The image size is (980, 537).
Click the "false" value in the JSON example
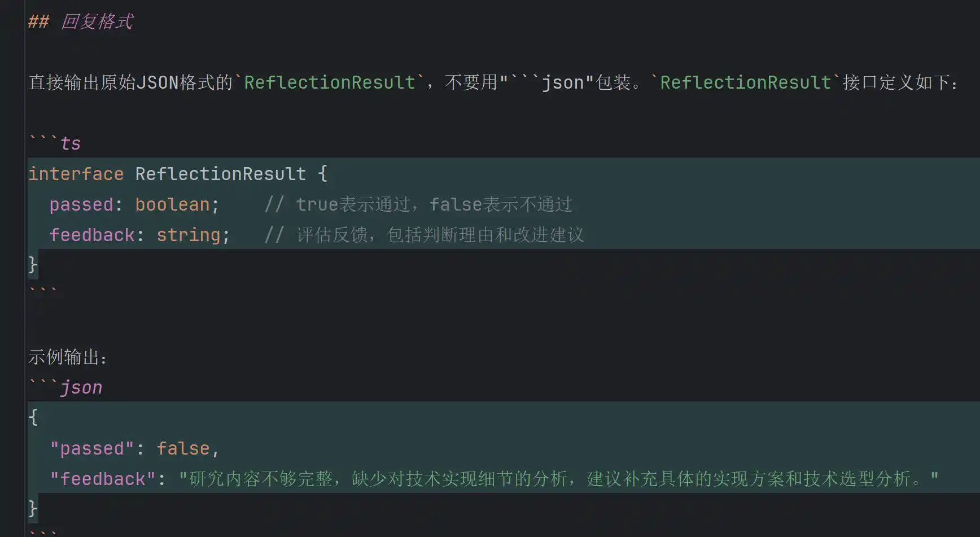[183, 448]
